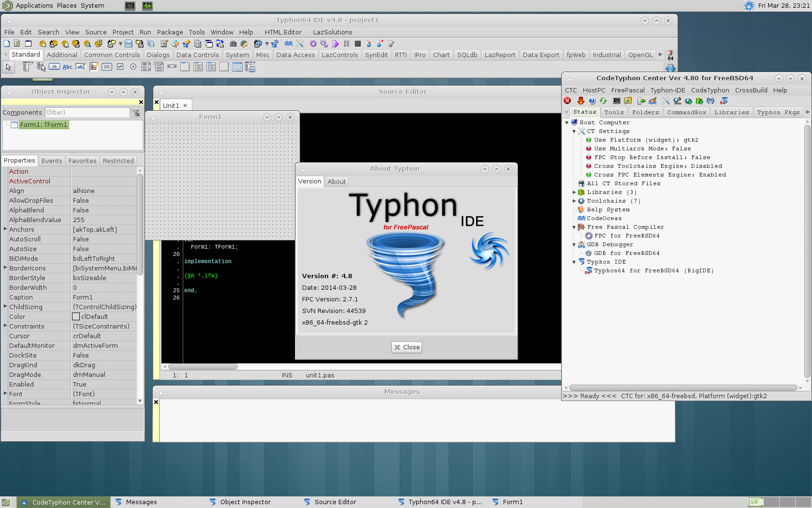The height and width of the screenshot is (508, 812).
Task: Click Source Editor taskbar button
Action: point(335,502)
